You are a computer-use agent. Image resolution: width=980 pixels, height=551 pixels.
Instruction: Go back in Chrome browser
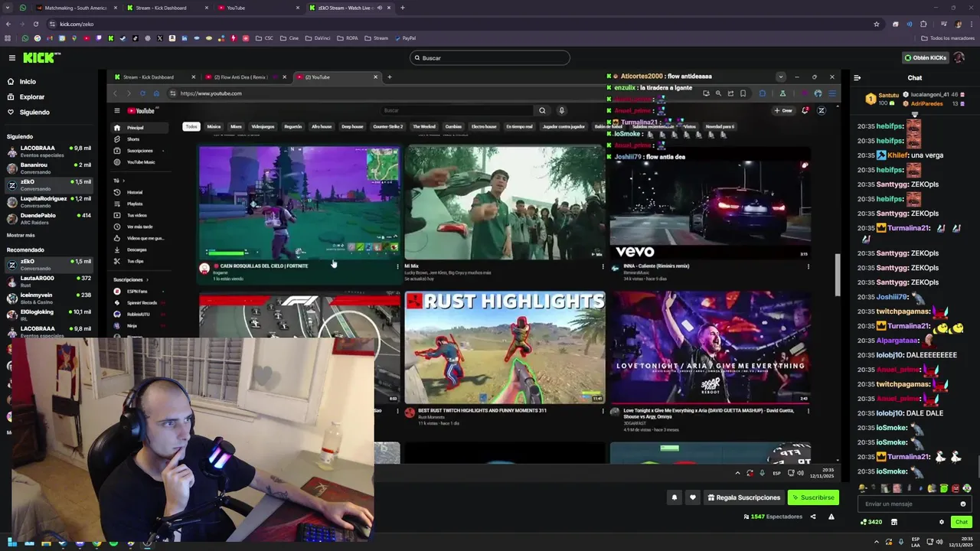click(x=8, y=24)
